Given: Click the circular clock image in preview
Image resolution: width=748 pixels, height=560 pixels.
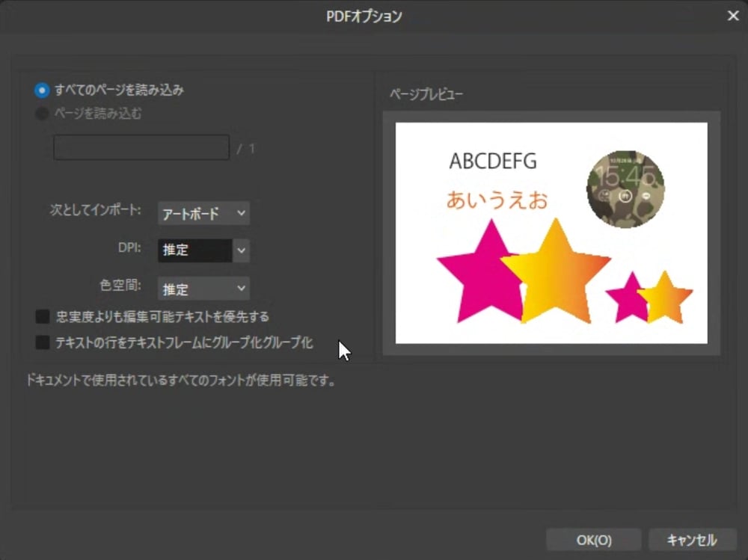Looking at the screenshot, I should (625, 189).
